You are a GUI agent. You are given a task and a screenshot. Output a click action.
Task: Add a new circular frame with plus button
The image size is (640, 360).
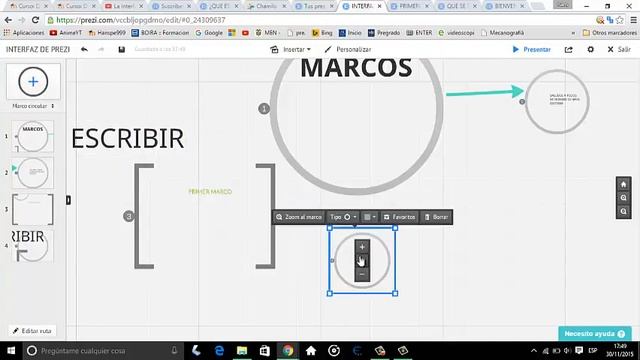click(x=33, y=82)
